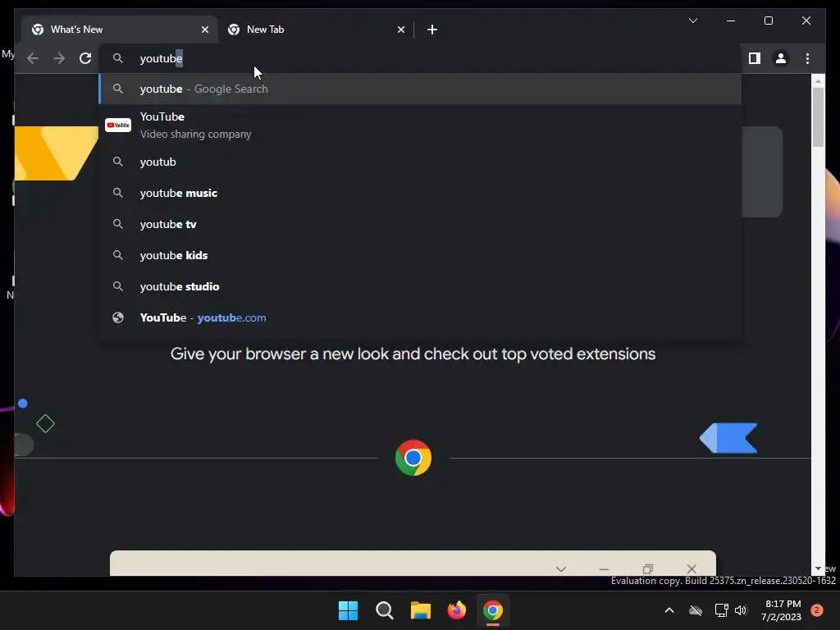This screenshot has height=630, width=840.
Task: Maximize the Chrome window
Action: 768,21
